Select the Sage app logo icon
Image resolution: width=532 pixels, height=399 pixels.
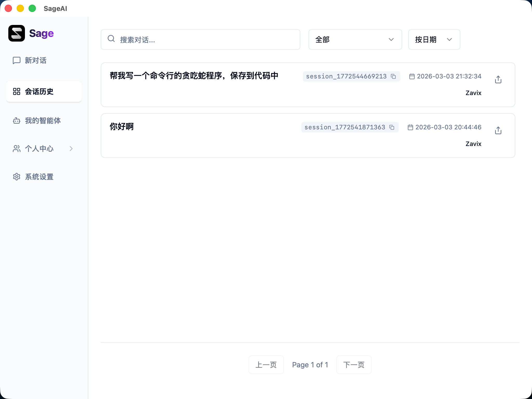point(16,33)
